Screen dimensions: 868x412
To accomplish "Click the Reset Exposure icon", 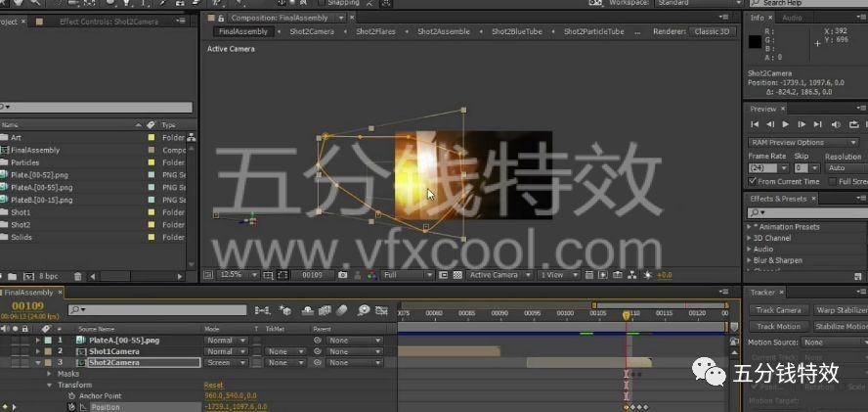I will pyautogui.click(x=647, y=275).
